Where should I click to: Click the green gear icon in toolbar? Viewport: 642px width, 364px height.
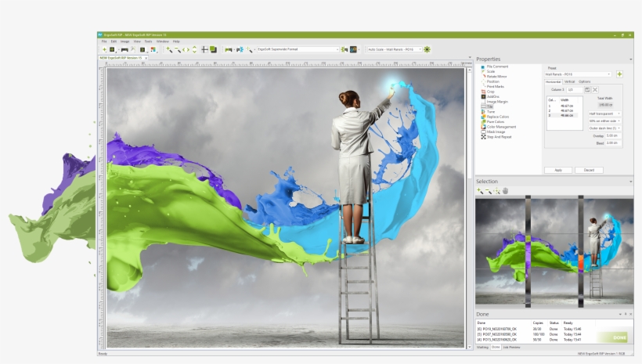click(427, 49)
